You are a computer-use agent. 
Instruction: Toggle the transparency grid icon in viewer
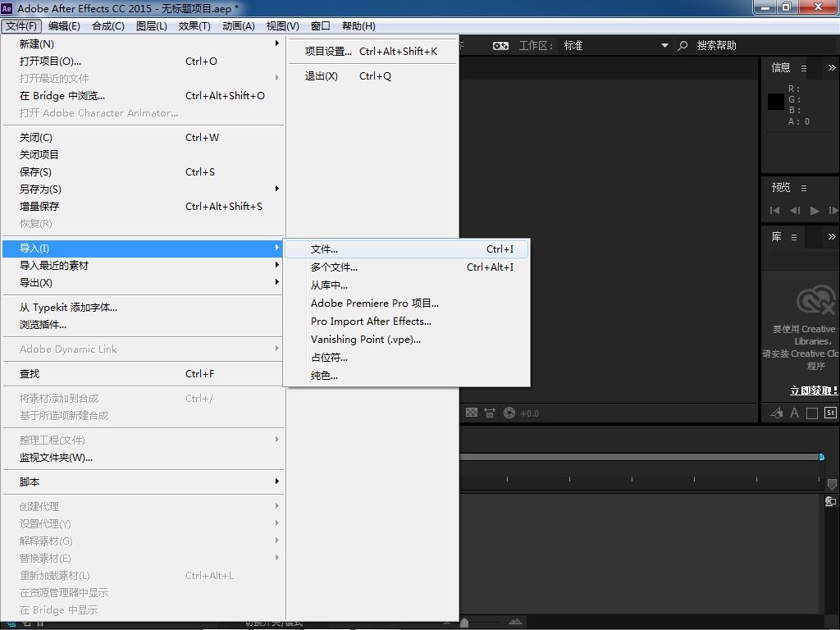[472, 413]
